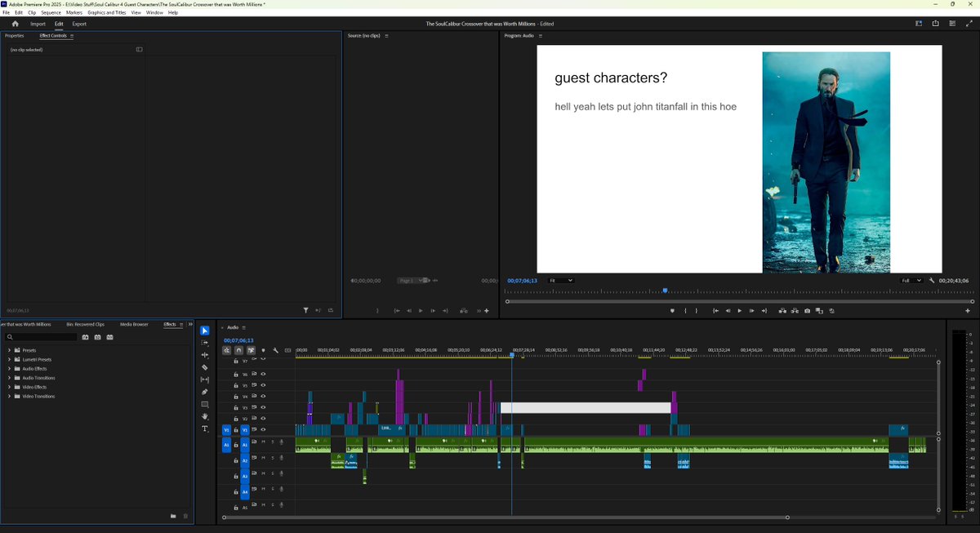The width and height of the screenshot is (980, 533).
Task: Click the Import button at the top
Action: point(36,23)
